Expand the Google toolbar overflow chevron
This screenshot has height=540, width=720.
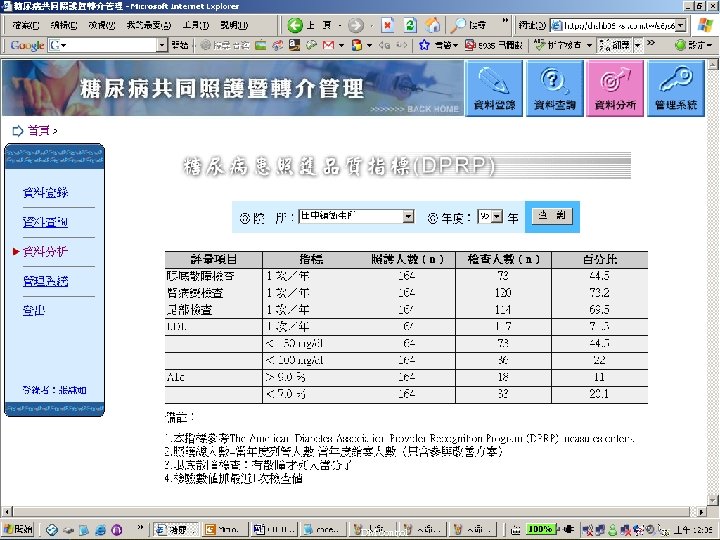(651, 43)
